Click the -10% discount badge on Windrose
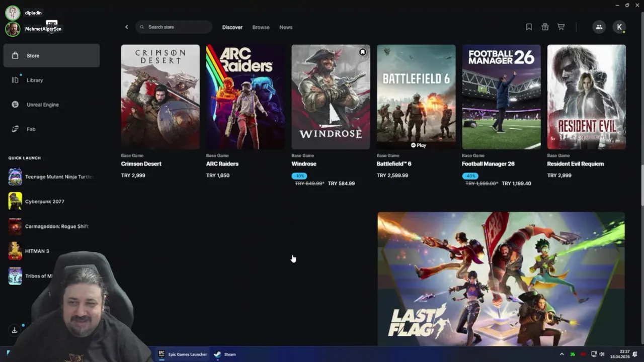This screenshot has width=644, height=362. tap(299, 176)
